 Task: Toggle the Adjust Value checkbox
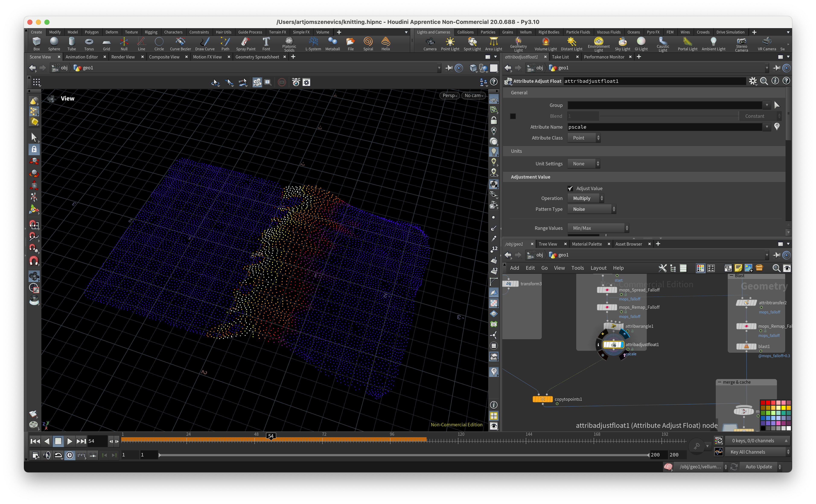tap(570, 188)
